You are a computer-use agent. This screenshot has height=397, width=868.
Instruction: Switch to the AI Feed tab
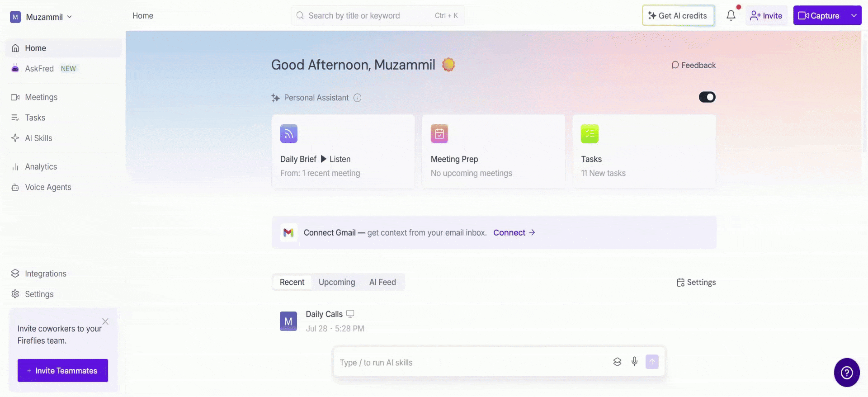[382, 282]
